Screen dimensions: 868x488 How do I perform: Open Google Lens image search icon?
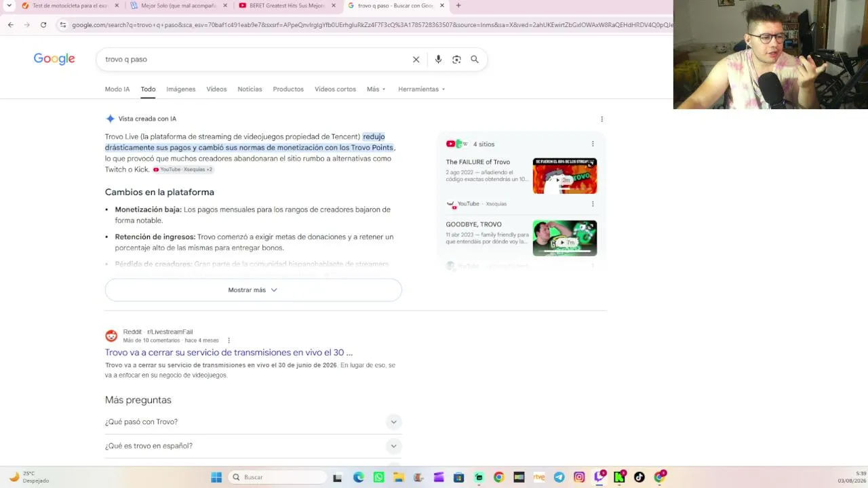click(456, 60)
